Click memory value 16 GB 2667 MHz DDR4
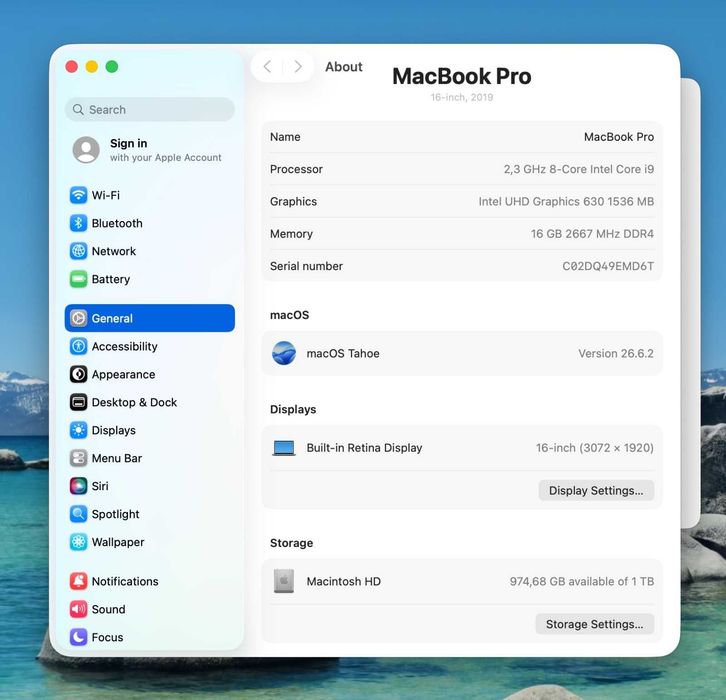 point(592,234)
